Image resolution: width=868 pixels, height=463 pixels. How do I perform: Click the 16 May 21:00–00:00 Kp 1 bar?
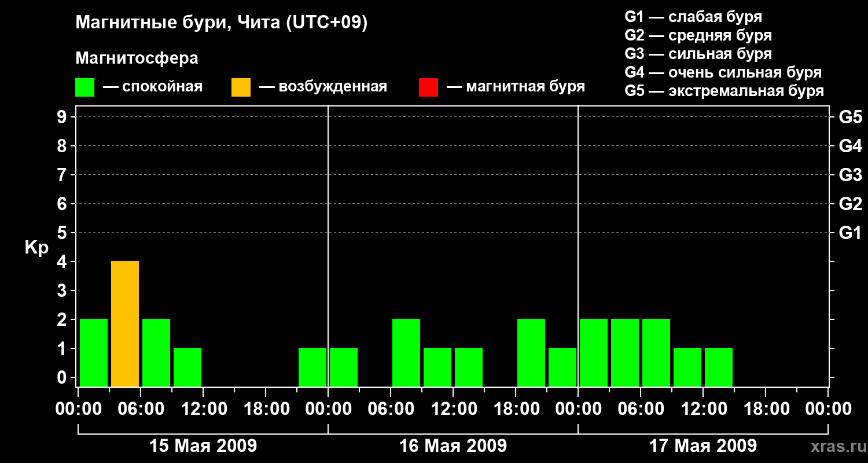point(562,367)
